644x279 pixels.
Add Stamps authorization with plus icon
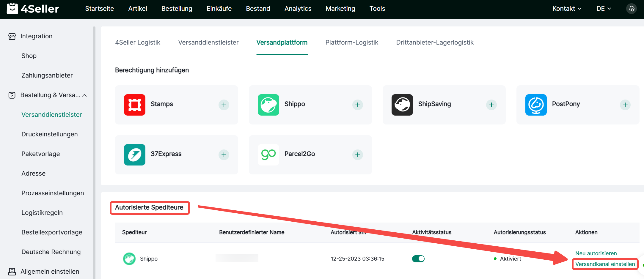(224, 105)
